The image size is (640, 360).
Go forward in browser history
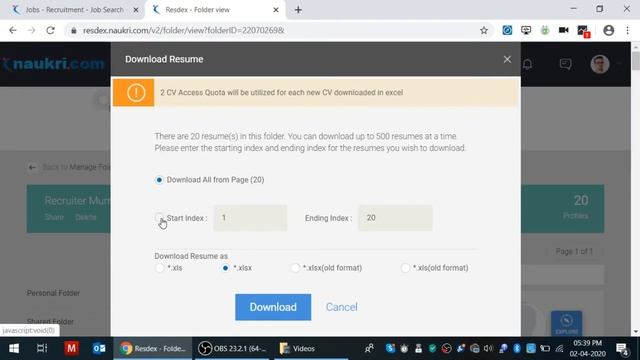(x=31, y=30)
